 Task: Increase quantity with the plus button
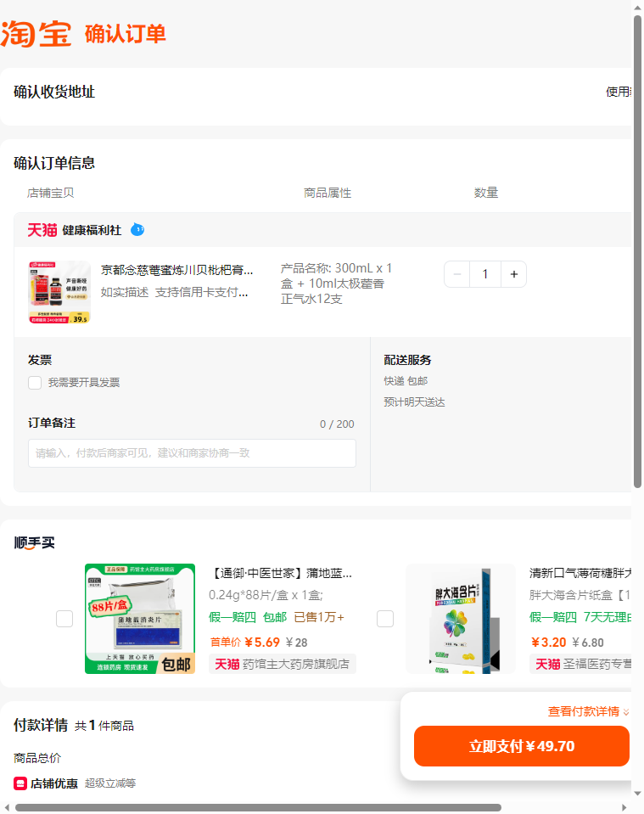coord(513,274)
